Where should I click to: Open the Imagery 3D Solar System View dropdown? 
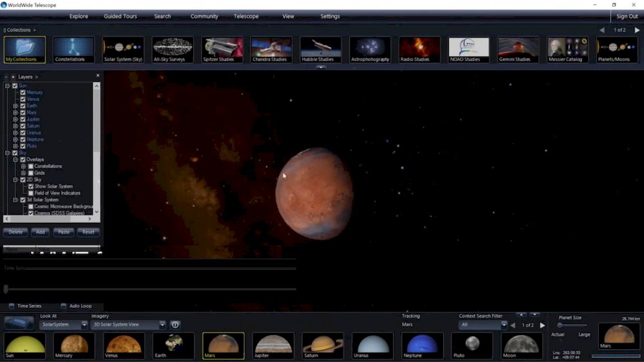pos(128,325)
